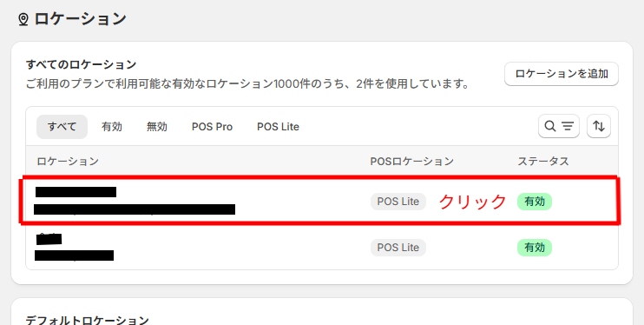The height and width of the screenshot is (325, 644).
Task: Click the filter lines icon
Action: point(568,126)
